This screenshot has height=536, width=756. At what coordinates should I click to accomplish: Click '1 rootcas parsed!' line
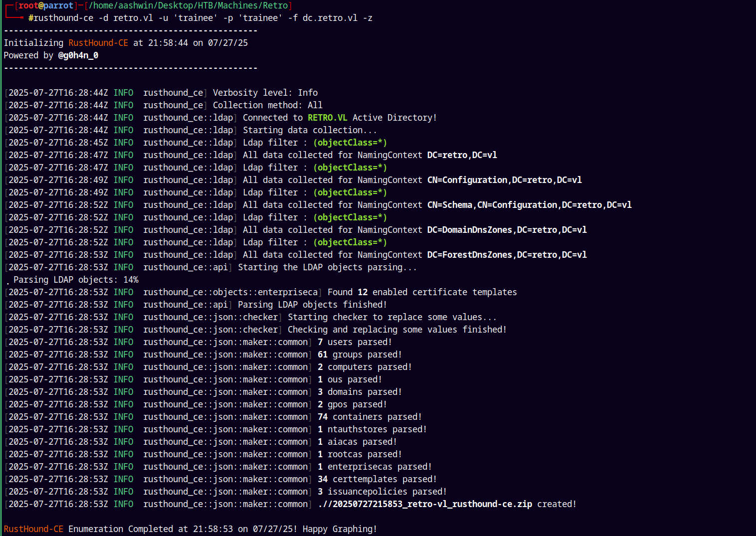[x=360, y=454]
